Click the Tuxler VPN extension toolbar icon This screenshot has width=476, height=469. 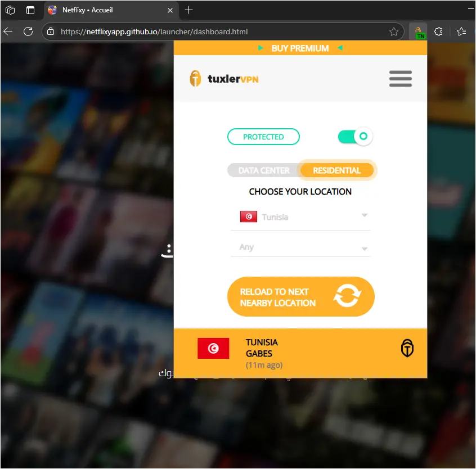(x=418, y=32)
